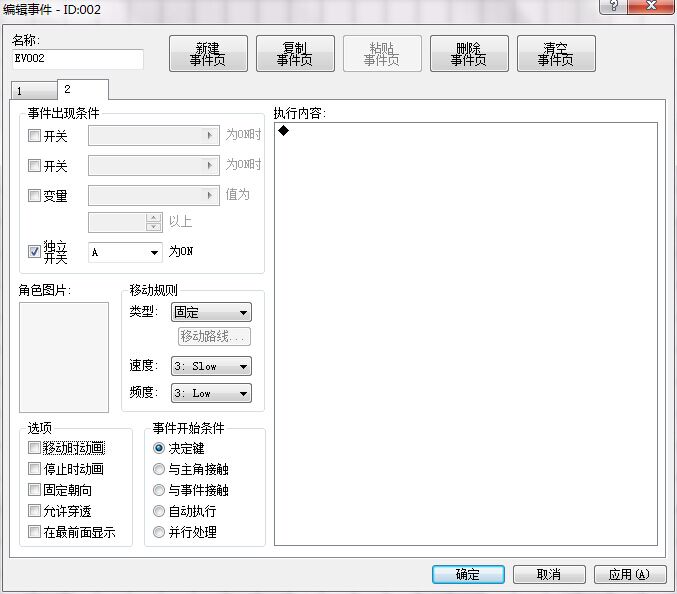The width and height of the screenshot is (677, 594).
Task: Click the 删除事件页 button
Action: (469, 54)
